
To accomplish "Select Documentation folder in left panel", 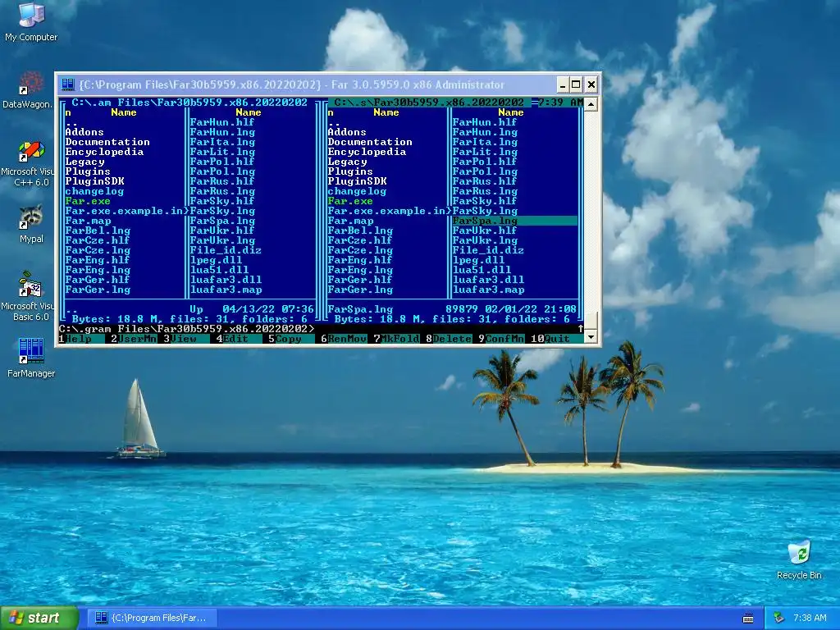I will (x=107, y=142).
